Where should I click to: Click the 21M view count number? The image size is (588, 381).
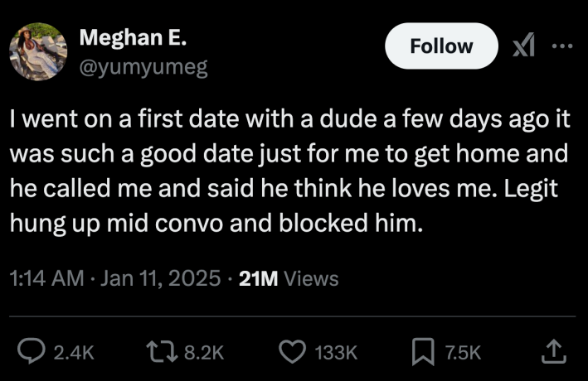click(257, 278)
